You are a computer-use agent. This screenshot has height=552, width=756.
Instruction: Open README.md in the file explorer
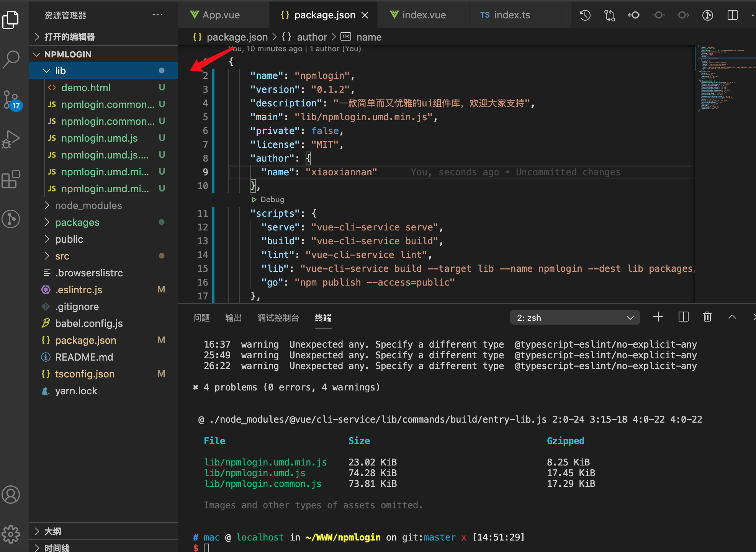pos(84,357)
